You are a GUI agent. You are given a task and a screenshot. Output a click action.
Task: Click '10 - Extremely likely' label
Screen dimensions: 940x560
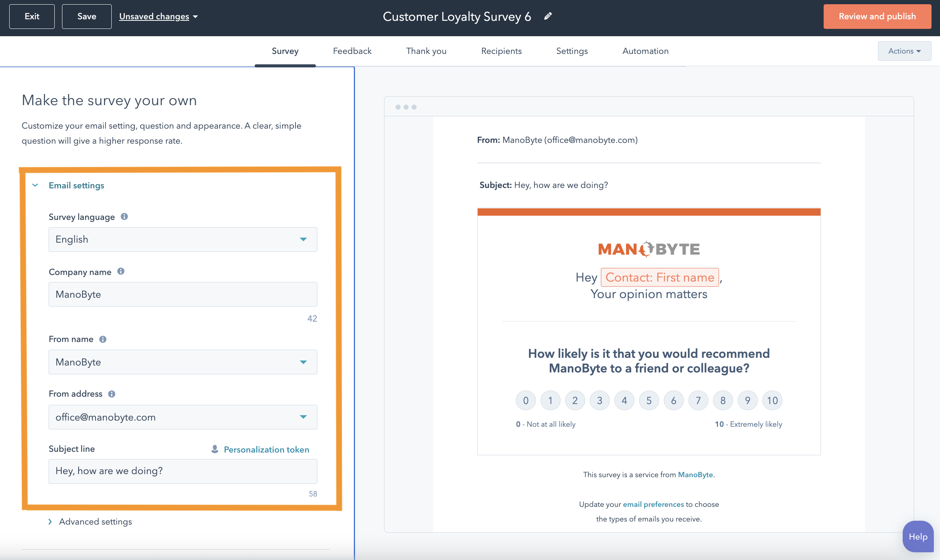[748, 424]
